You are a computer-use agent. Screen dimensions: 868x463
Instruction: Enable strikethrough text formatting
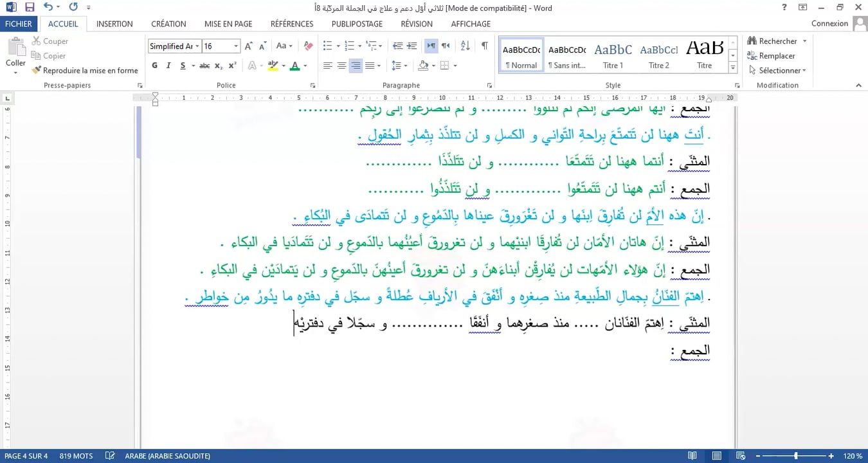coord(204,66)
